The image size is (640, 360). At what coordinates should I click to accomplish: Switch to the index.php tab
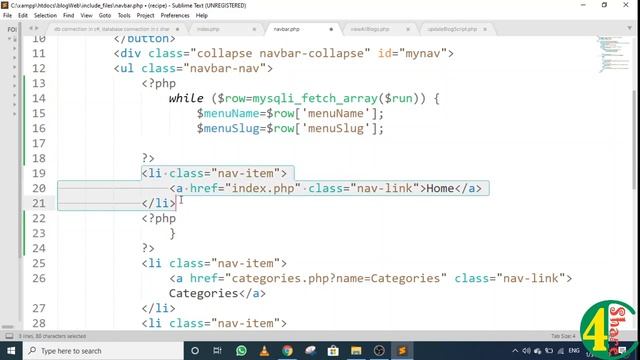point(208,29)
